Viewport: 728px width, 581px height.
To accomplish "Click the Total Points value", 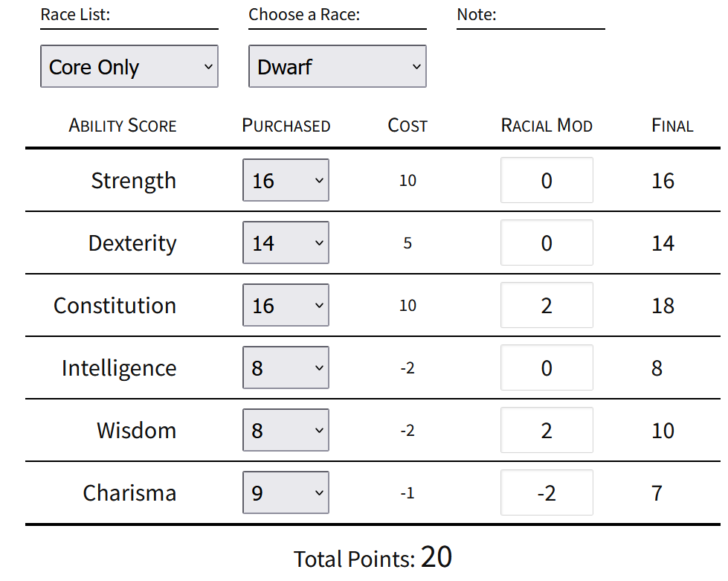I will click(436, 557).
